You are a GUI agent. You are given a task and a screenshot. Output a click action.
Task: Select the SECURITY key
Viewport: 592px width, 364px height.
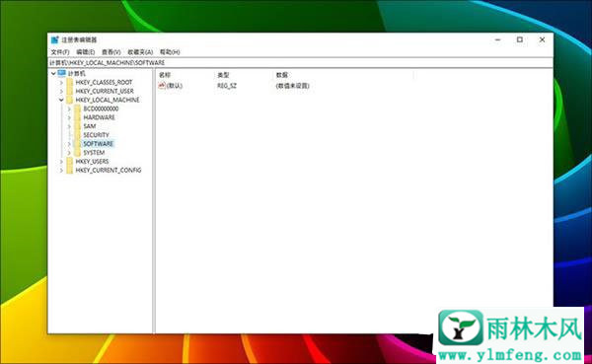pos(96,135)
